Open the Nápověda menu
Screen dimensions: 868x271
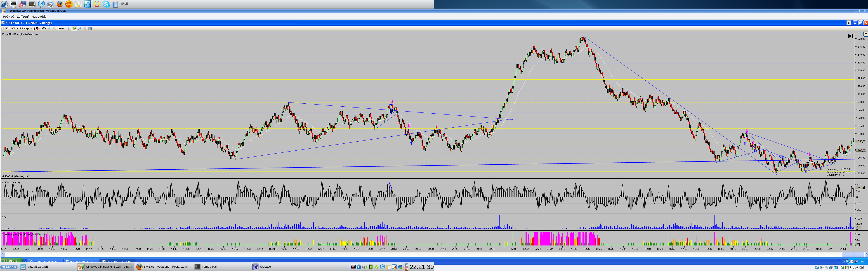pos(39,16)
